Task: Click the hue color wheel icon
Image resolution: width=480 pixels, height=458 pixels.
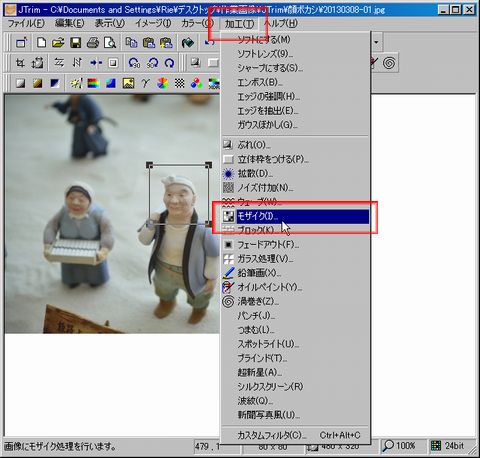Action: [x=162, y=83]
